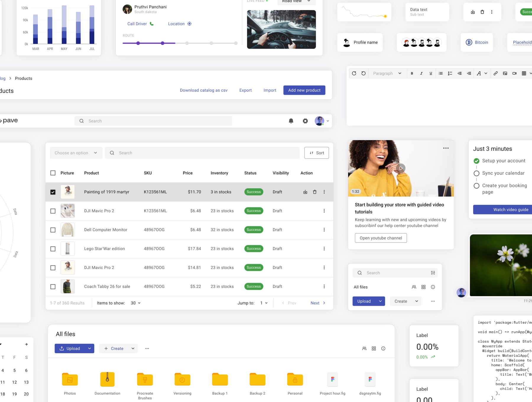
Task: Open the Paragraph style dropdown
Action: 387,73
